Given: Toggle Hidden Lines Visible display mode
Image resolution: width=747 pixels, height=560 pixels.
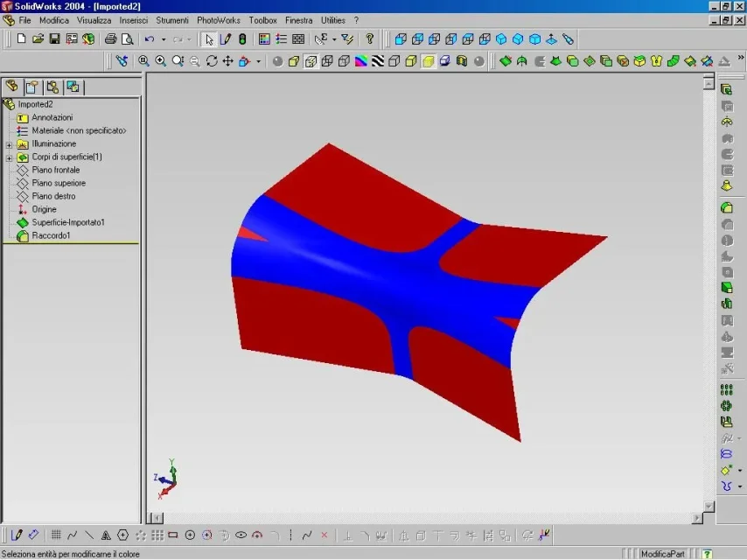Looking at the screenshot, I should (344, 61).
